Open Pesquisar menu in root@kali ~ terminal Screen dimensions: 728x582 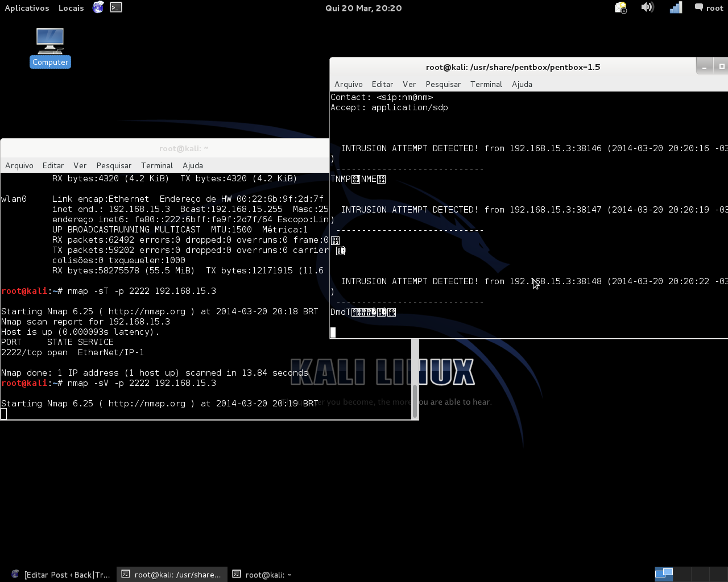[114, 165]
